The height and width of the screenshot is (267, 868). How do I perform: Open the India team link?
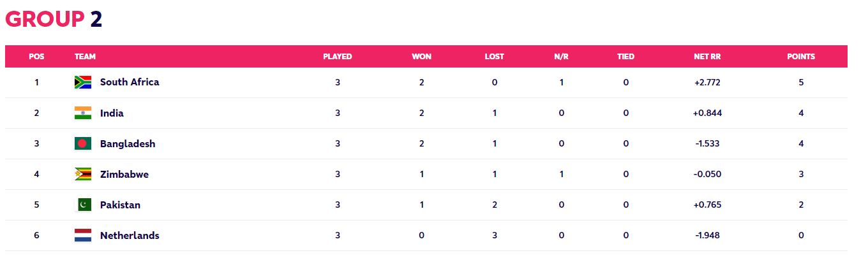click(112, 113)
